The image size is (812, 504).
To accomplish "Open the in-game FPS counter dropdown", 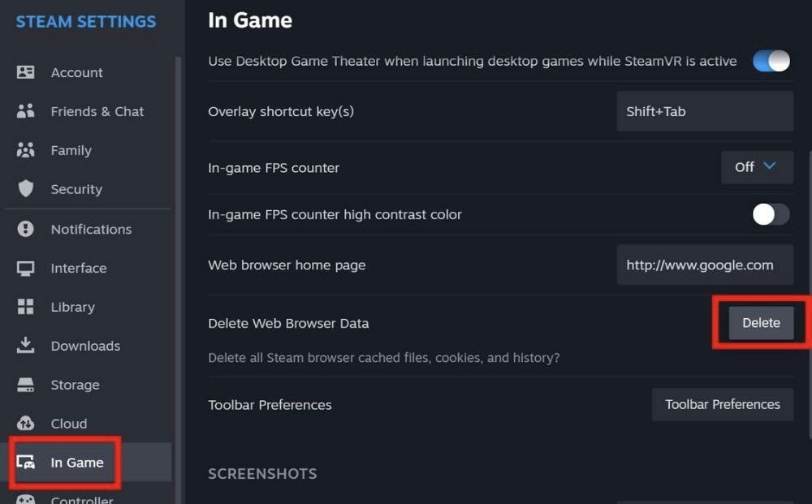I will [756, 167].
